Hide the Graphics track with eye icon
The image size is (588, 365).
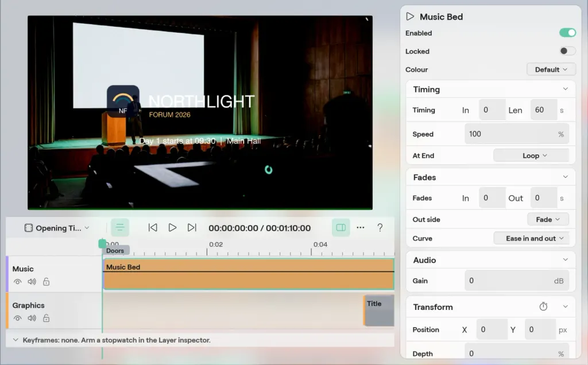[x=17, y=318]
